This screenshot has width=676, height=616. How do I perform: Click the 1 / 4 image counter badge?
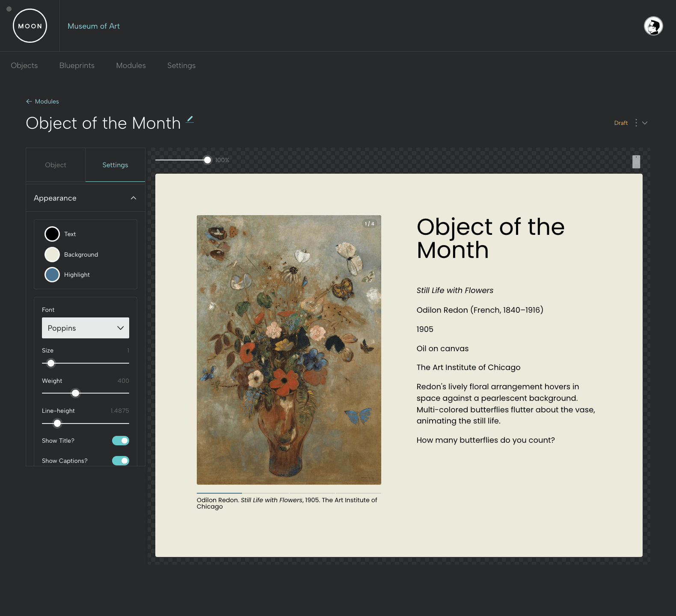point(370,224)
